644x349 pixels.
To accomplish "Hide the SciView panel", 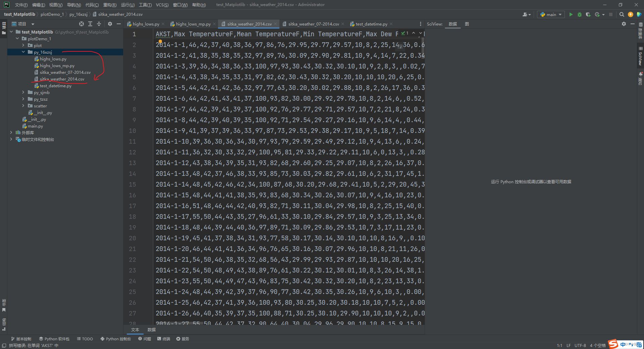I will pyautogui.click(x=633, y=24).
